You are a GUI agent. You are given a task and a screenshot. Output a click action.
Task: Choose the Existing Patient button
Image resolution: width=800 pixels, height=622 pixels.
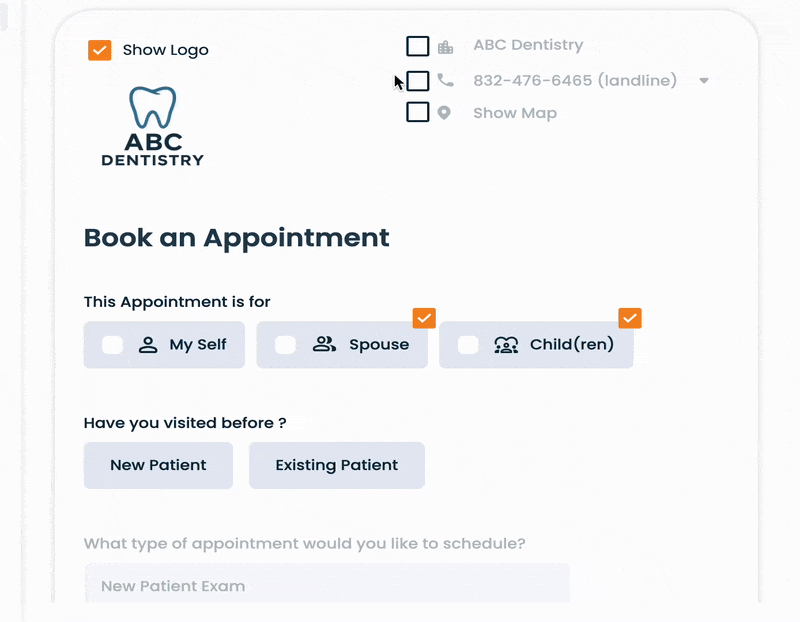pos(337,465)
